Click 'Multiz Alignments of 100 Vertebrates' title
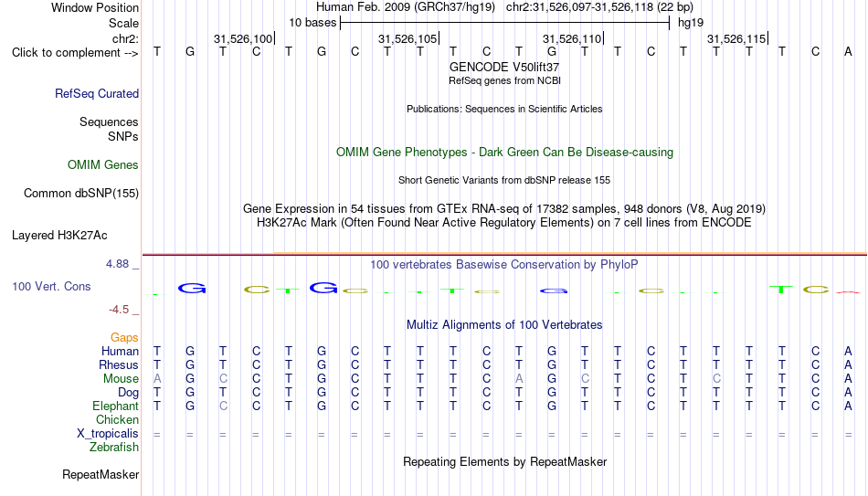The height and width of the screenshot is (496, 868). pyautogui.click(x=504, y=325)
